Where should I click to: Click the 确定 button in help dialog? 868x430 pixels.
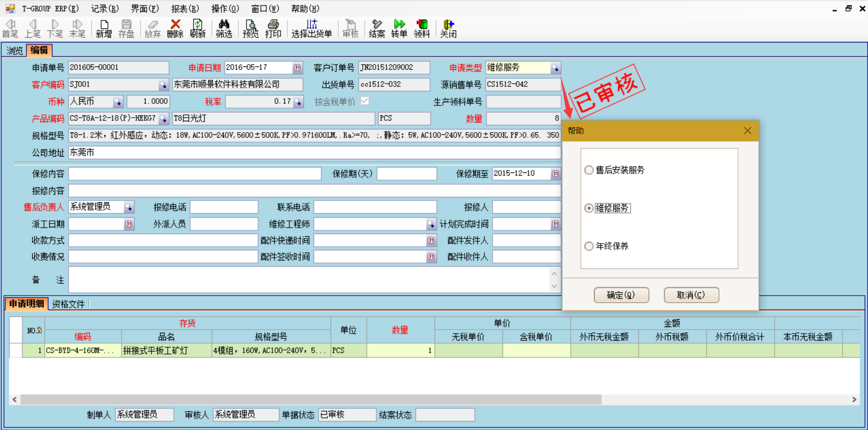point(621,295)
